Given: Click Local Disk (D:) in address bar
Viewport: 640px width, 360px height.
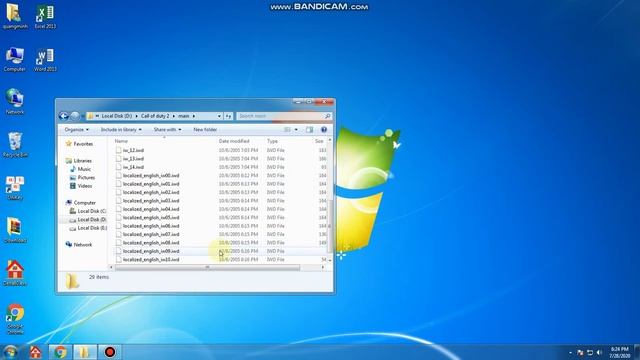Looking at the screenshot, I should point(116,116).
